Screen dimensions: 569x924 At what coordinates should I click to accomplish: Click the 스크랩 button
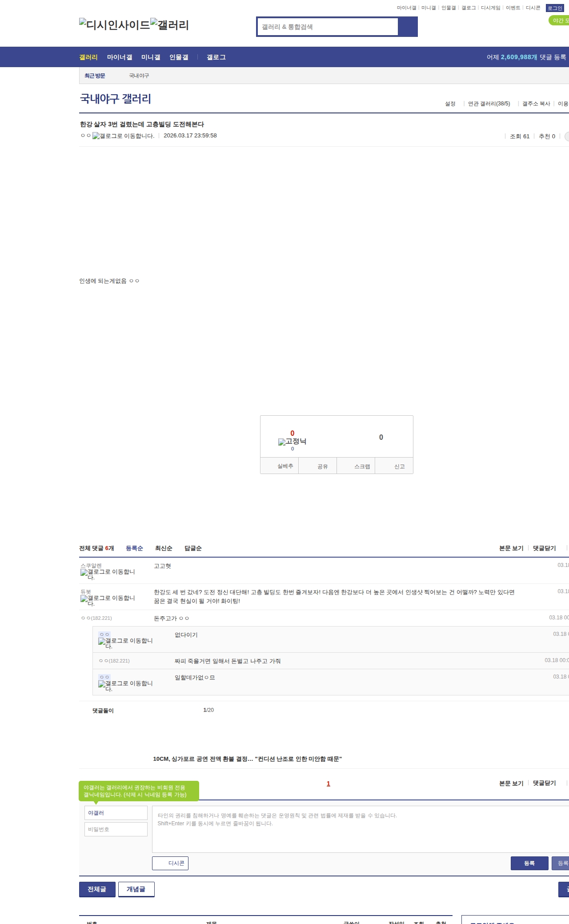click(x=356, y=466)
